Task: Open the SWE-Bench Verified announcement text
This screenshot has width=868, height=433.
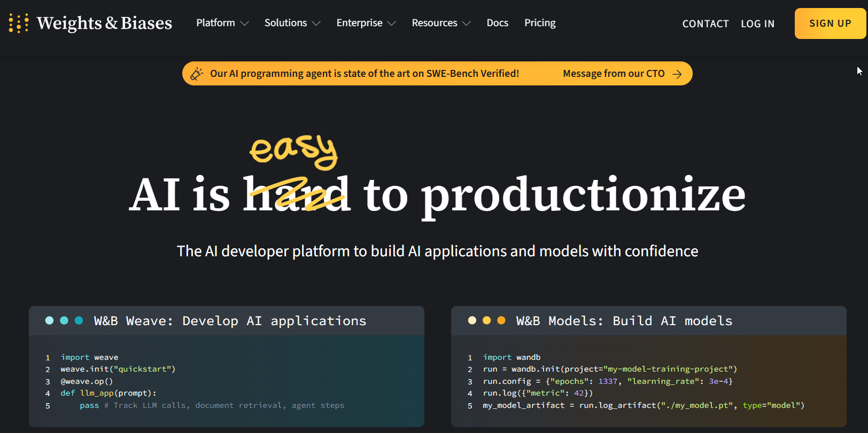Action: (365, 74)
